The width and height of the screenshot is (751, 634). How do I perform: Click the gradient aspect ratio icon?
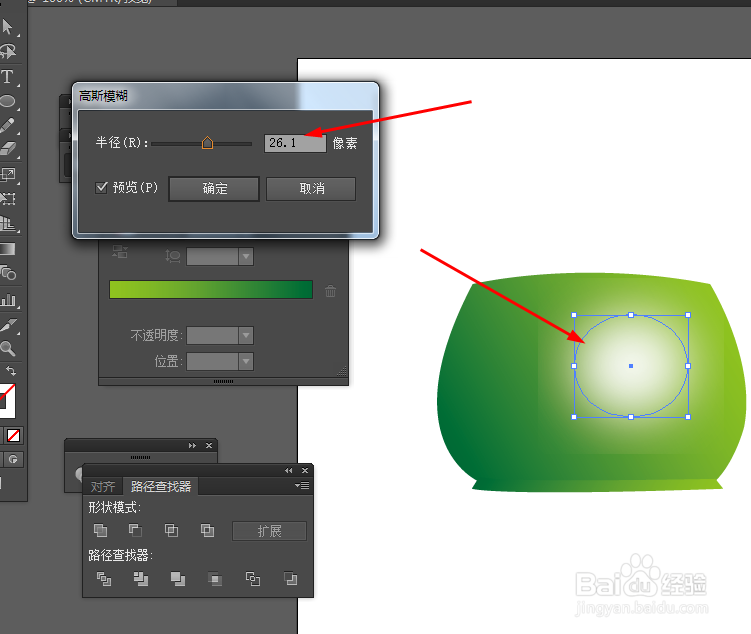172,256
